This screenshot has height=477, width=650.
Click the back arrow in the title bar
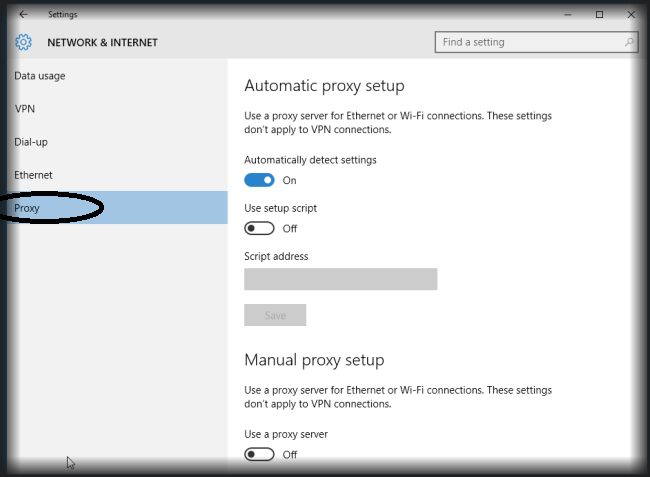[x=23, y=15]
